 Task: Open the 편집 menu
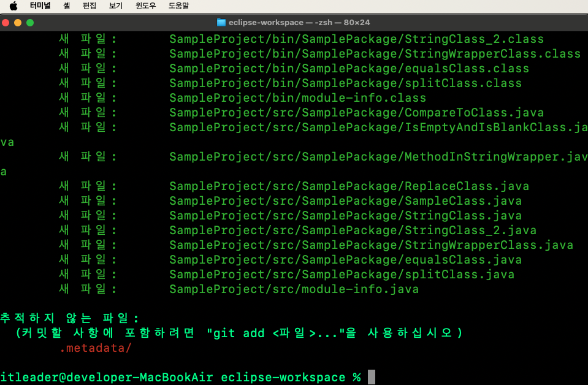point(90,6)
